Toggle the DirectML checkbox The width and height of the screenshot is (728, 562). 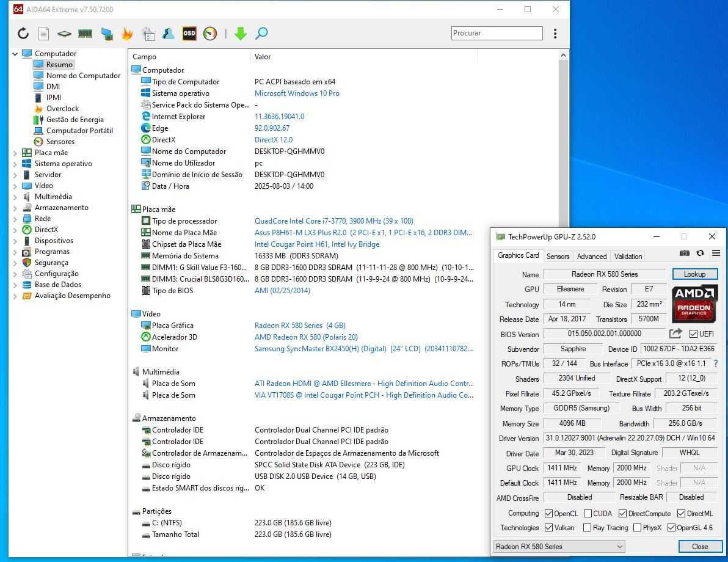click(x=681, y=513)
